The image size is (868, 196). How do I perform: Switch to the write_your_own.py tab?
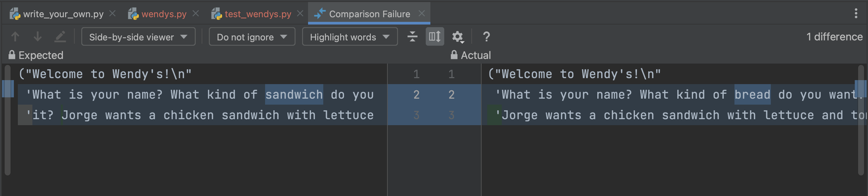(62, 15)
